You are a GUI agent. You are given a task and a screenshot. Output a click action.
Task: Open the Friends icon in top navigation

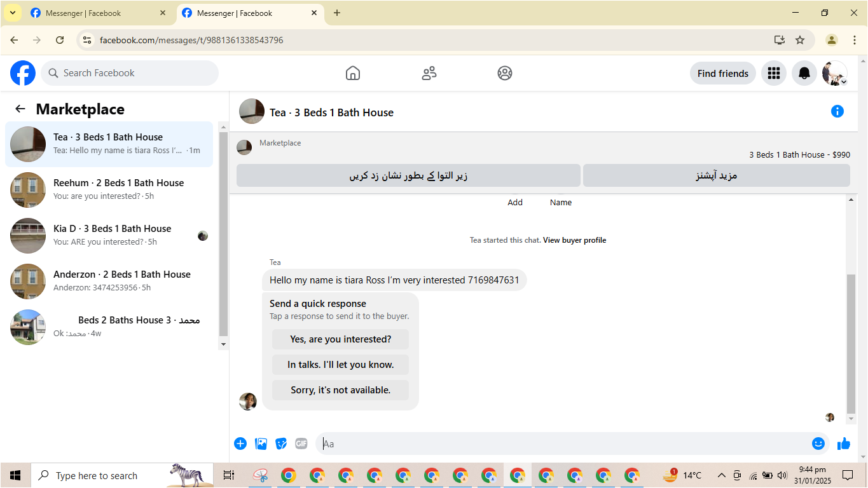click(429, 73)
